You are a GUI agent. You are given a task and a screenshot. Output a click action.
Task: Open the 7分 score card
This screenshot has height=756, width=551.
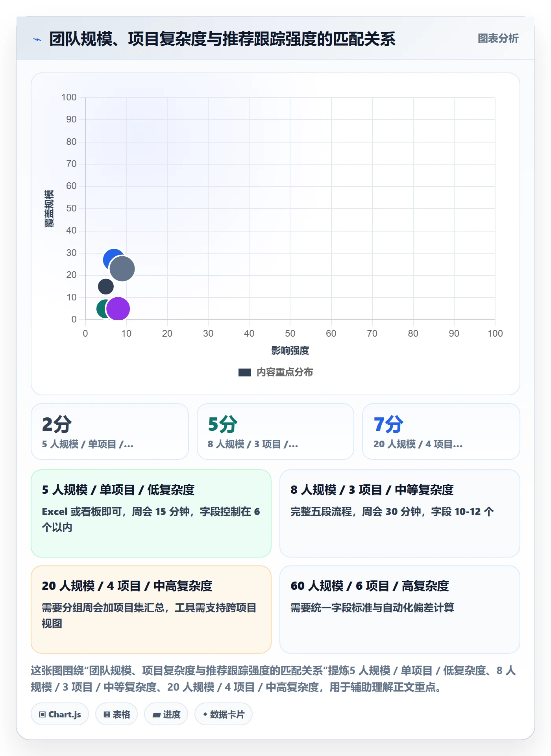pos(441,432)
